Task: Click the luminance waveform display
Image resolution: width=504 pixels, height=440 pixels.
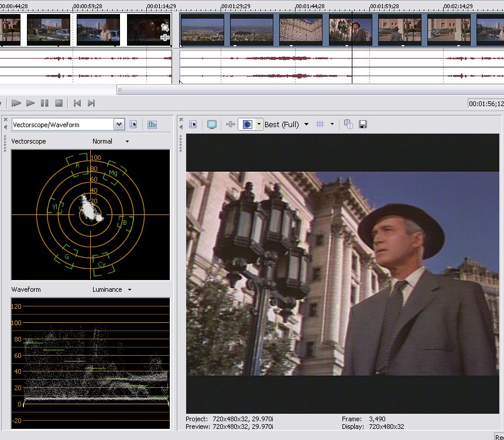Action: (x=90, y=363)
